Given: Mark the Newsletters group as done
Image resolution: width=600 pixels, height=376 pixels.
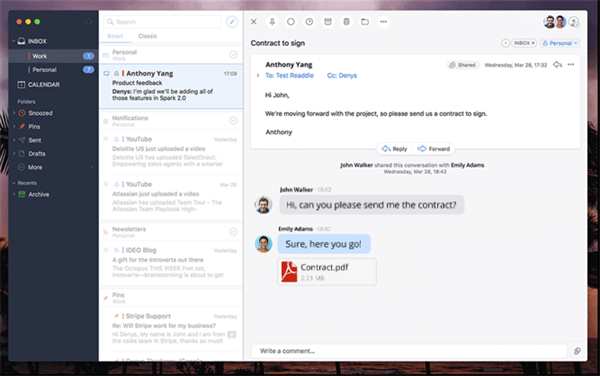Looking at the screenshot, I should [233, 231].
